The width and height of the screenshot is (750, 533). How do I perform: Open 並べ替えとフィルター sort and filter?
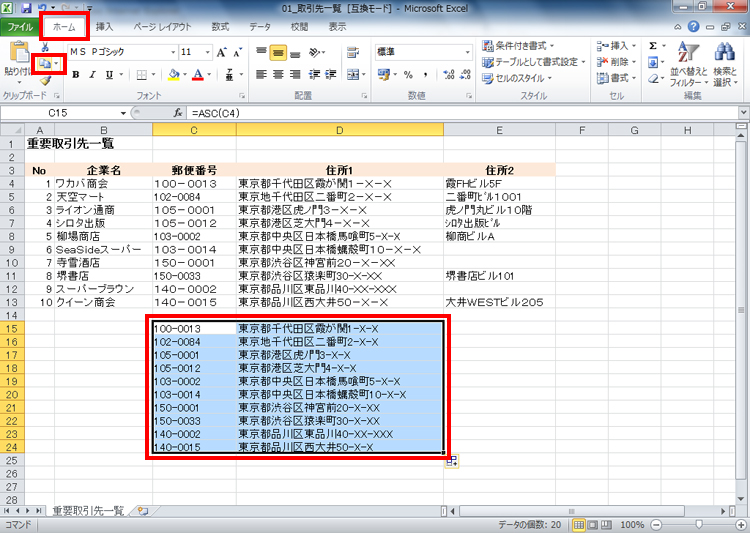689,64
